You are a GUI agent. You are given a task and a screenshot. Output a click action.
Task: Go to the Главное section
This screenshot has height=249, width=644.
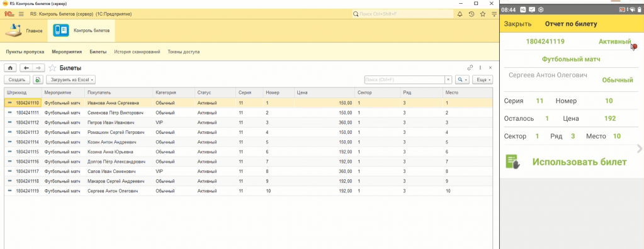[x=24, y=31]
